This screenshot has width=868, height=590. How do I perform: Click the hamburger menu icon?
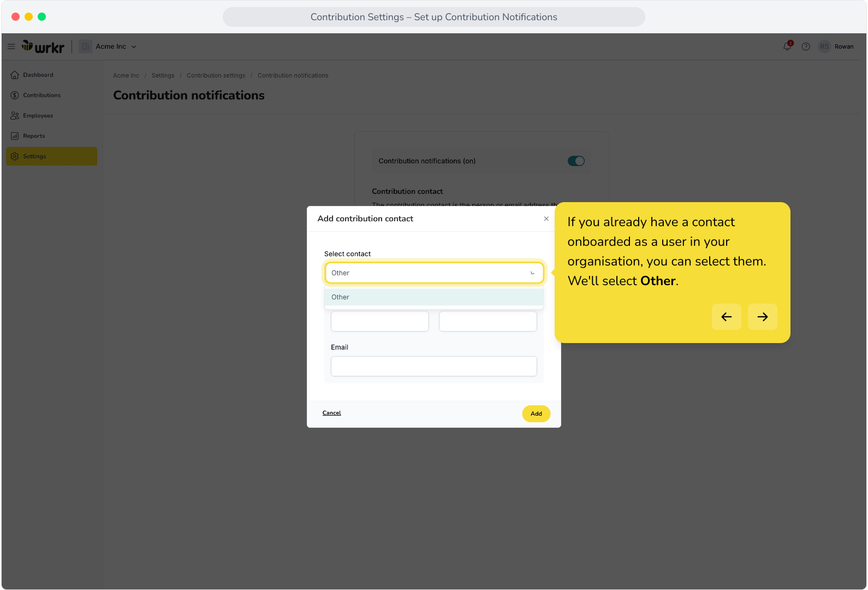11,46
